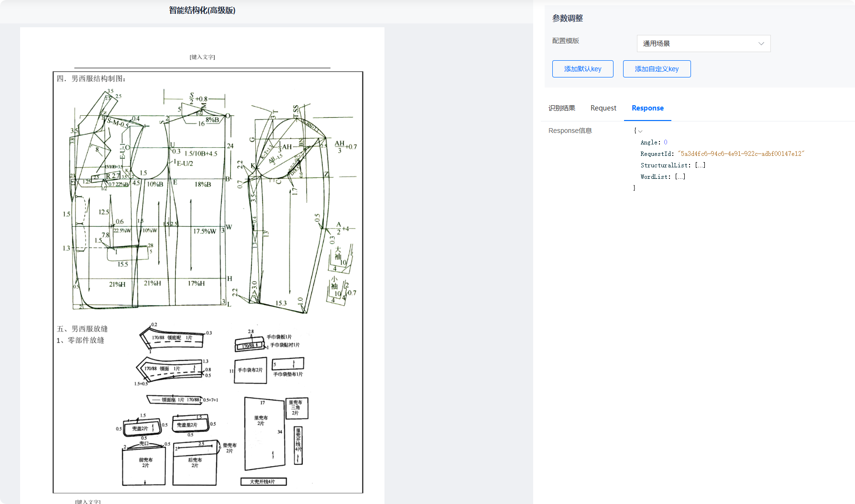Viewport: 855px width, 504px height.
Task: Click the Response信息 label
Action: [570, 131]
